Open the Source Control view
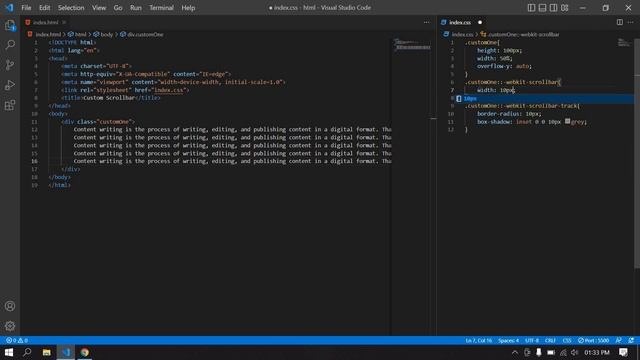640x360 pixels. (10, 65)
